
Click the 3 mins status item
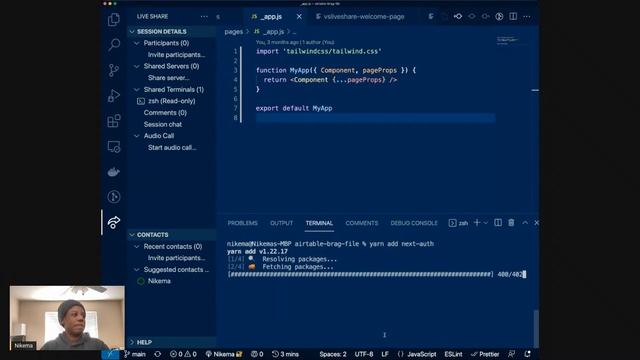285,354
